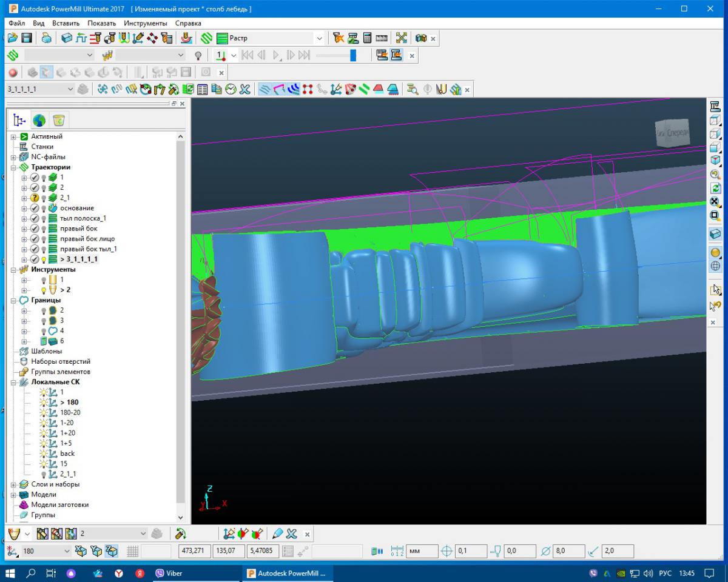The height and width of the screenshot is (582, 728).
Task: Toggle light bulb of toolpath основание
Action: [x=44, y=208]
